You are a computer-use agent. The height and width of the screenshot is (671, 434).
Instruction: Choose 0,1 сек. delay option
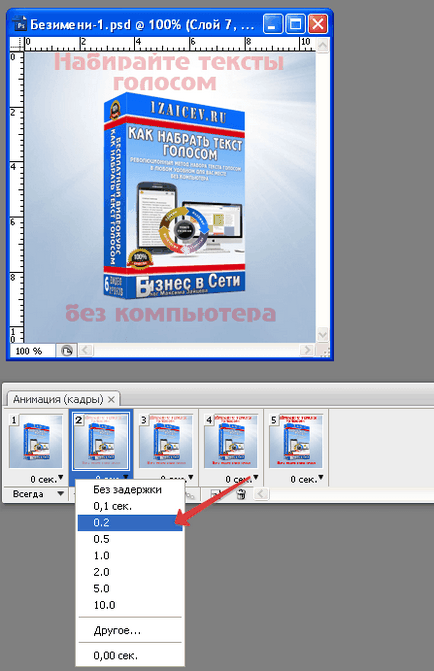130,506
